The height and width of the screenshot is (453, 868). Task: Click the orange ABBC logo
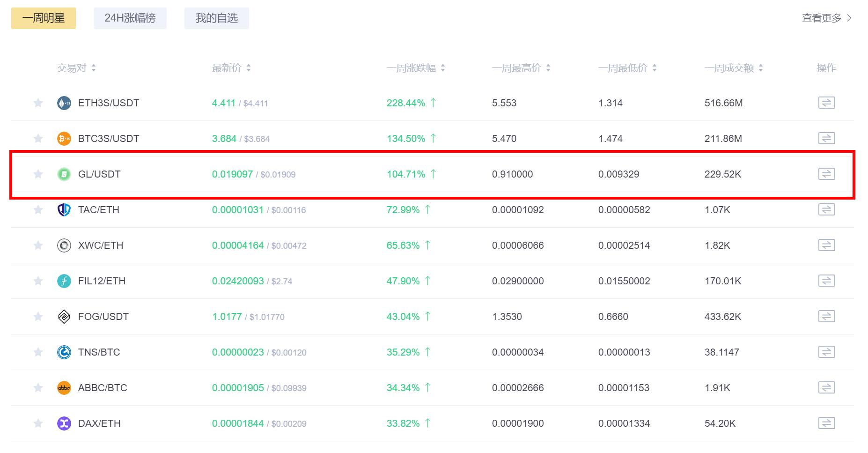[64, 388]
